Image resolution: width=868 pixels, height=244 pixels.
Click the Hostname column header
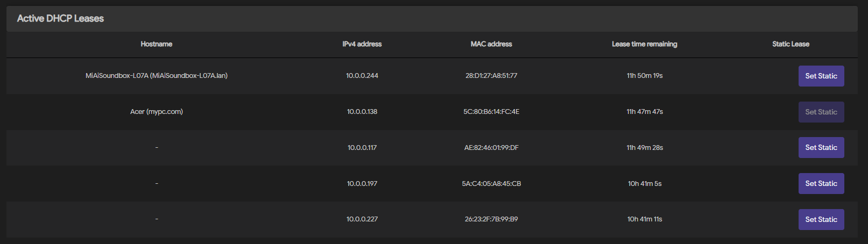(x=157, y=44)
